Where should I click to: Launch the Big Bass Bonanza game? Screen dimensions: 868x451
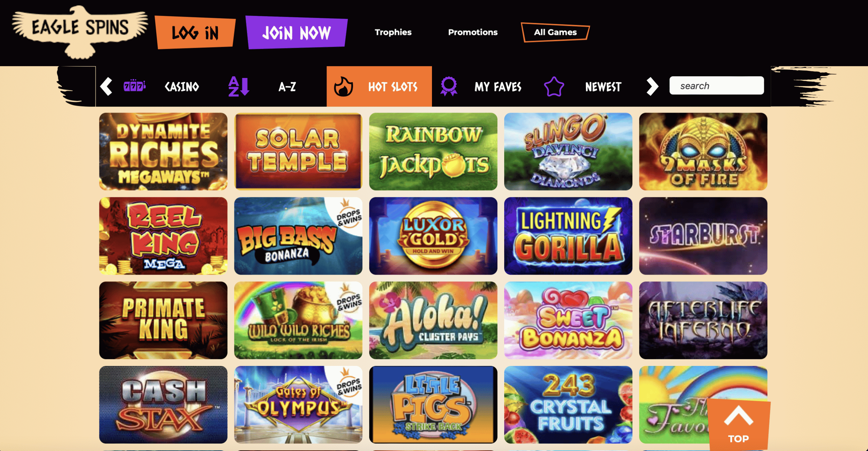298,236
